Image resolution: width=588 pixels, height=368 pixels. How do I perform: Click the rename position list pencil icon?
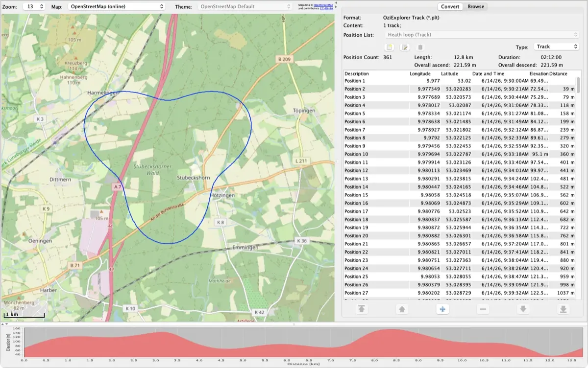coord(405,47)
